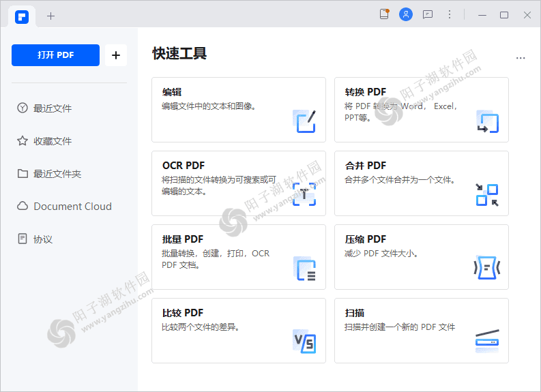Open the 转换 PDF card title

[x=366, y=92]
